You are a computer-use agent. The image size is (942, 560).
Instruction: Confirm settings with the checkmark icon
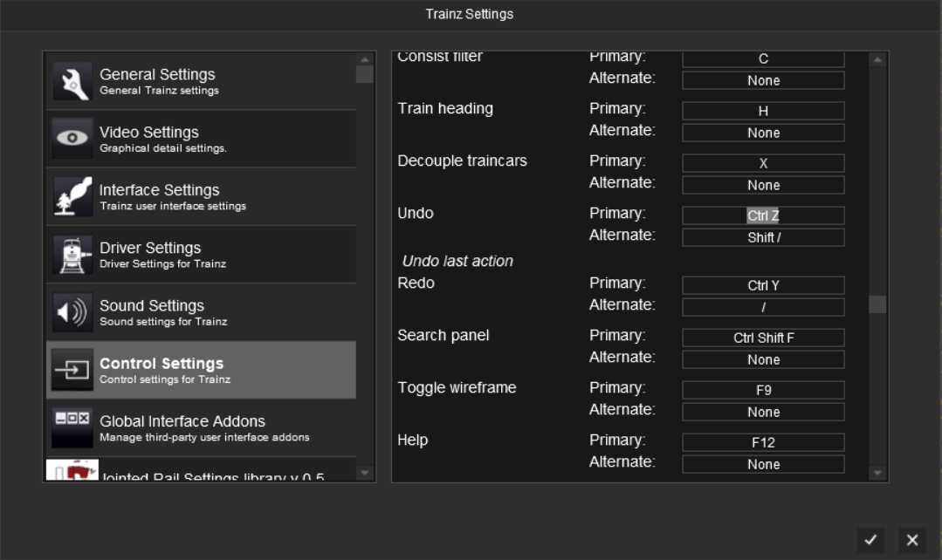[x=870, y=540]
